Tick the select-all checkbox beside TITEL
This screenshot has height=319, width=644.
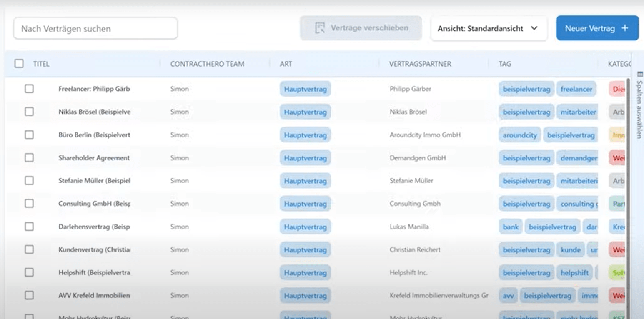[x=19, y=64]
